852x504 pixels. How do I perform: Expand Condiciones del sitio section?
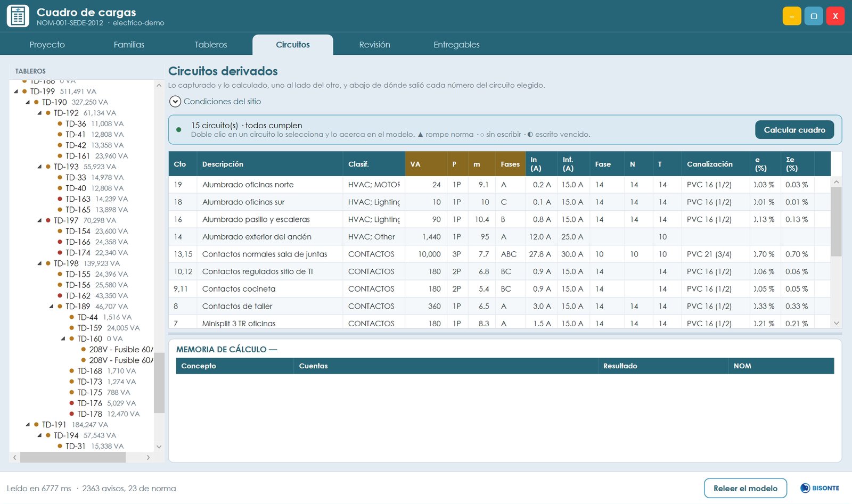point(175,101)
